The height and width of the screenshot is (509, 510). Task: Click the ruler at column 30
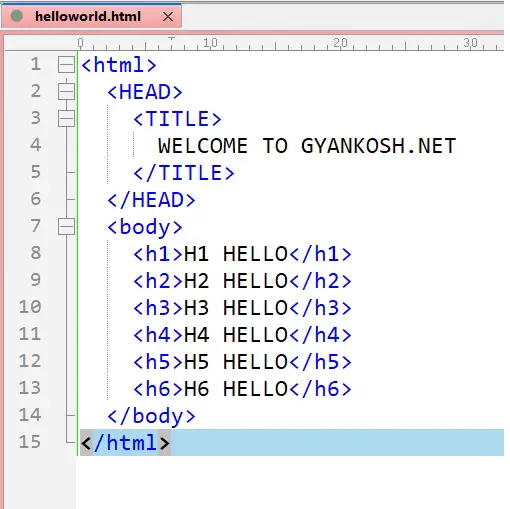pyautogui.click(x=470, y=43)
